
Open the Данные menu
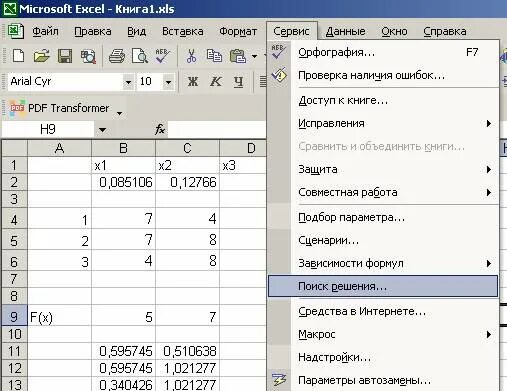pos(345,31)
